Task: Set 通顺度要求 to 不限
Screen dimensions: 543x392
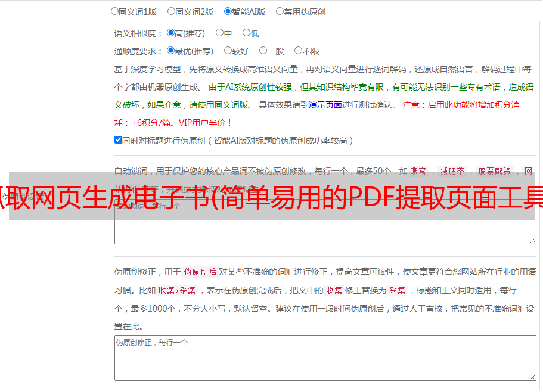Action: 298,51
